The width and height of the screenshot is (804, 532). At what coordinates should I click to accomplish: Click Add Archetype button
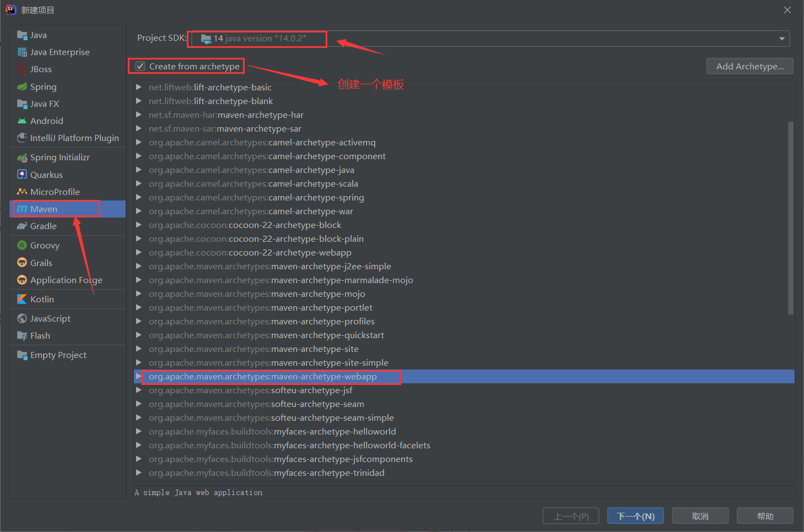pos(749,66)
